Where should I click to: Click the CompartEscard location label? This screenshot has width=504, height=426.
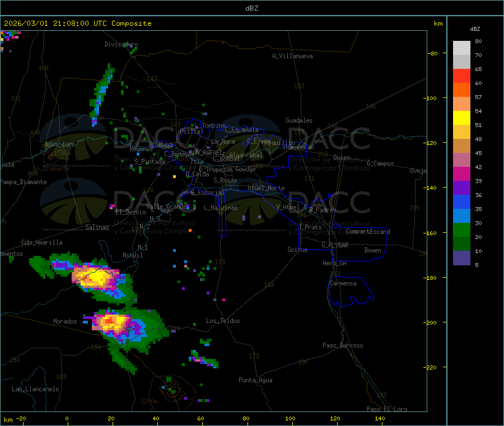(368, 231)
